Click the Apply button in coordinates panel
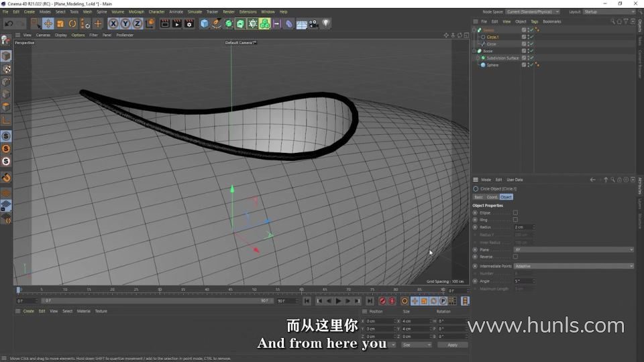 (x=452, y=345)
